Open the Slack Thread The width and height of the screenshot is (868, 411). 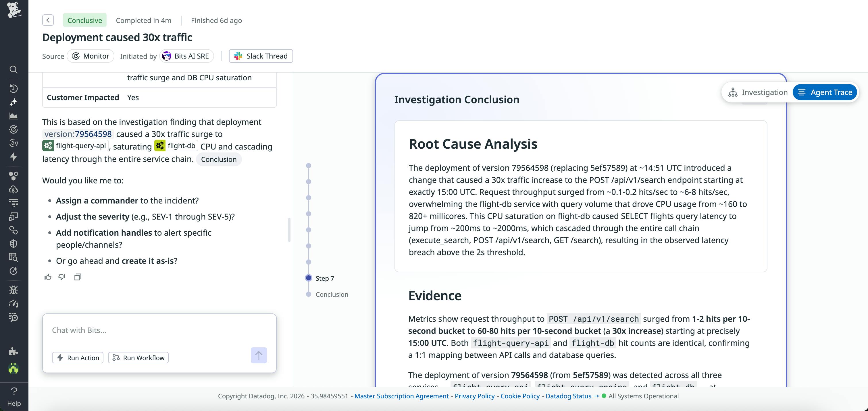pyautogui.click(x=261, y=56)
